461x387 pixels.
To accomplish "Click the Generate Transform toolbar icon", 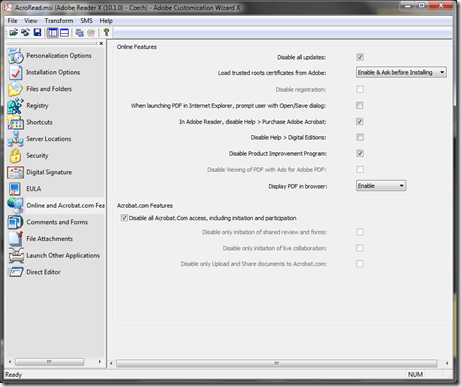I will click(x=79, y=33).
